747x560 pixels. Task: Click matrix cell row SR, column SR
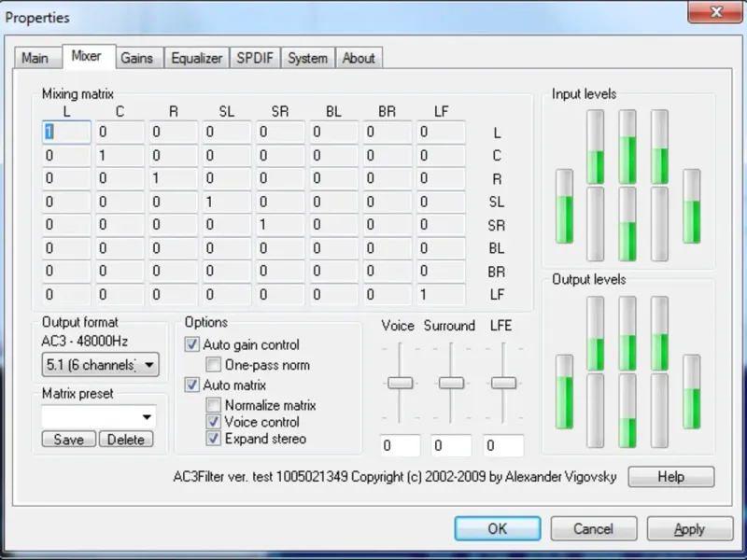click(280, 225)
